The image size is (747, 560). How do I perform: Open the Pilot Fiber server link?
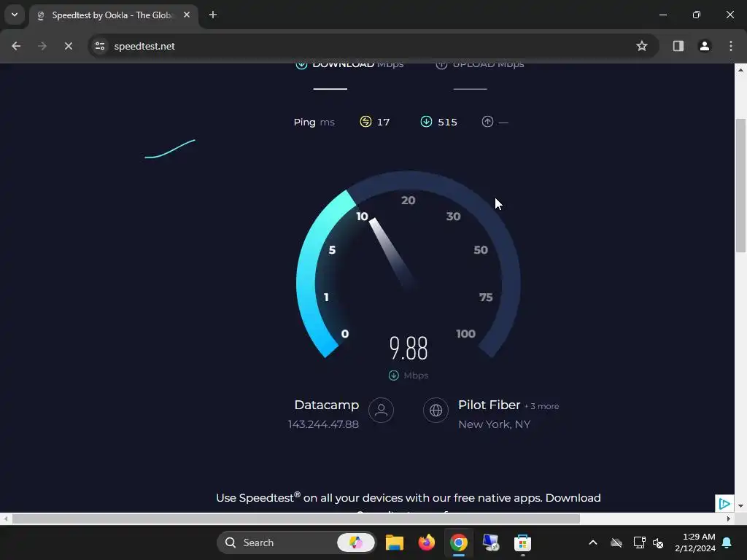pyautogui.click(x=489, y=405)
